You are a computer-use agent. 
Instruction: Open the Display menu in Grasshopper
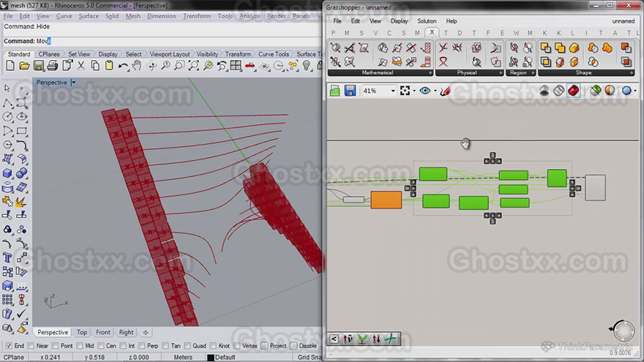click(400, 21)
